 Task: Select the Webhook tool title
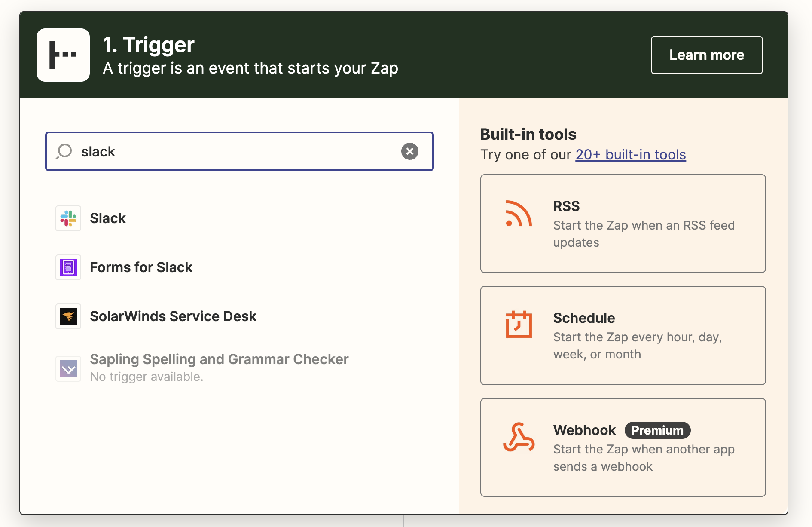pyautogui.click(x=584, y=430)
